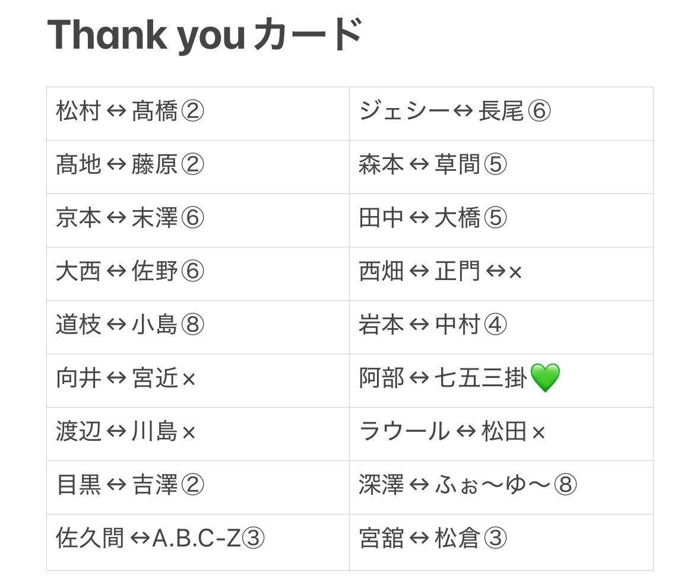Select the 岩本↔中村④ cell
The height and width of the screenshot is (588, 700).
tap(501, 328)
